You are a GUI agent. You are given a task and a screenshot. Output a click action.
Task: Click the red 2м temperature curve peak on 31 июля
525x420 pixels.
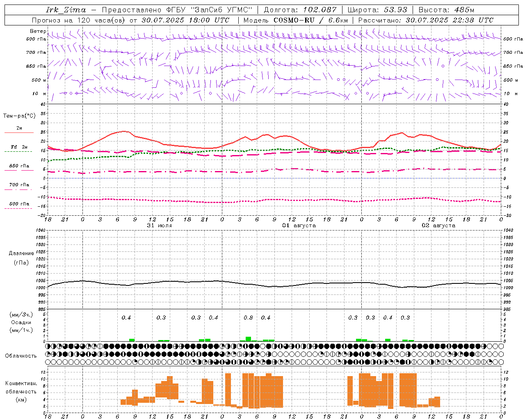[x=124, y=131]
